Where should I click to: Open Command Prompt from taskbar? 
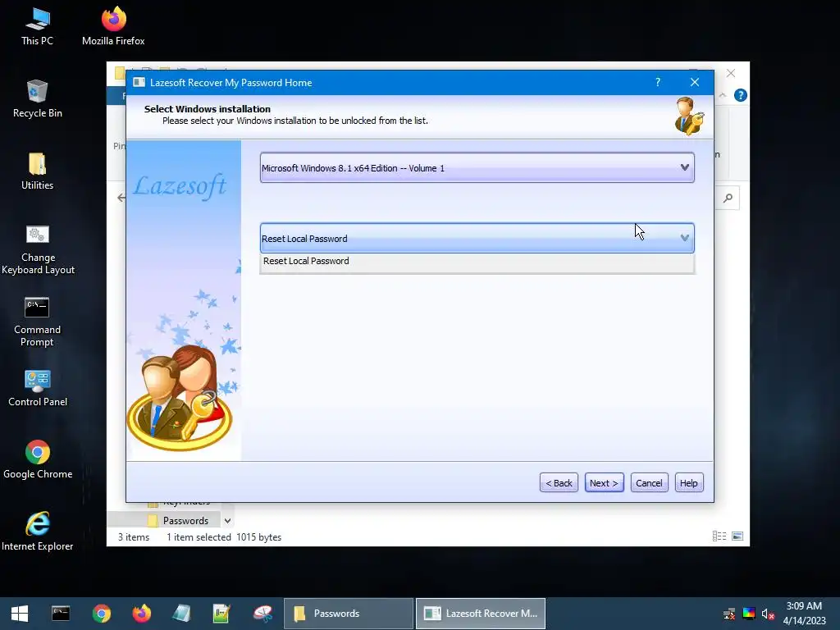[x=61, y=614]
